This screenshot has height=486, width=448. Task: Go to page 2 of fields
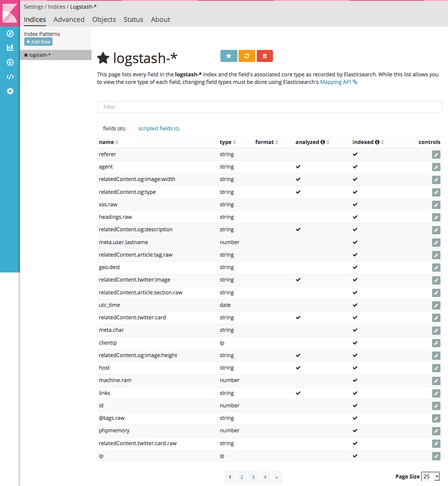(242, 477)
